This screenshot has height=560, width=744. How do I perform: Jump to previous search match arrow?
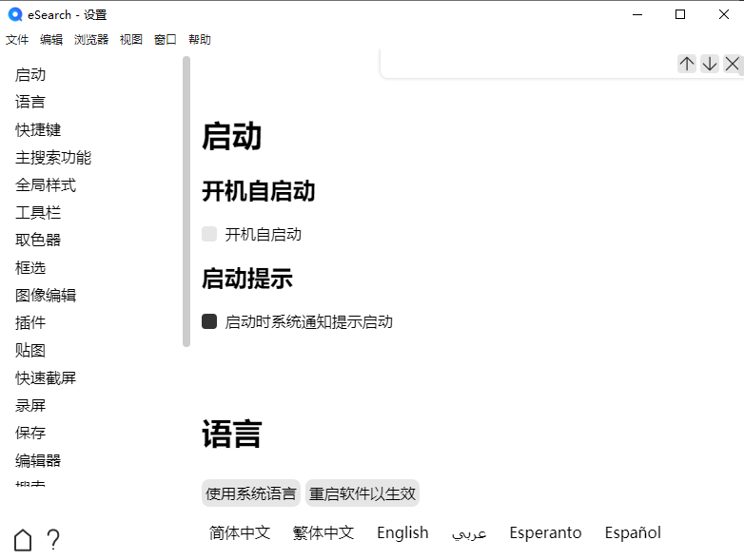(687, 64)
